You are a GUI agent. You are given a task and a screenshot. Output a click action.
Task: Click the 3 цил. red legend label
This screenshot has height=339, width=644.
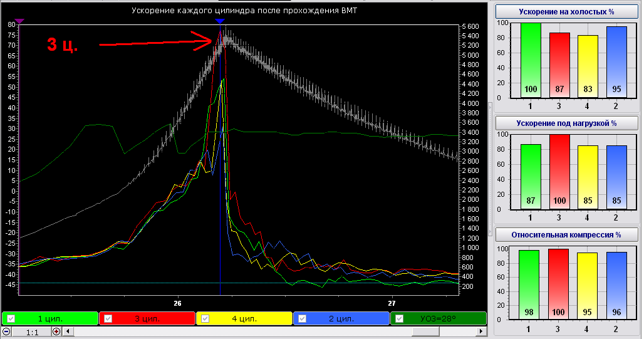pyautogui.click(x=147, y=318)
